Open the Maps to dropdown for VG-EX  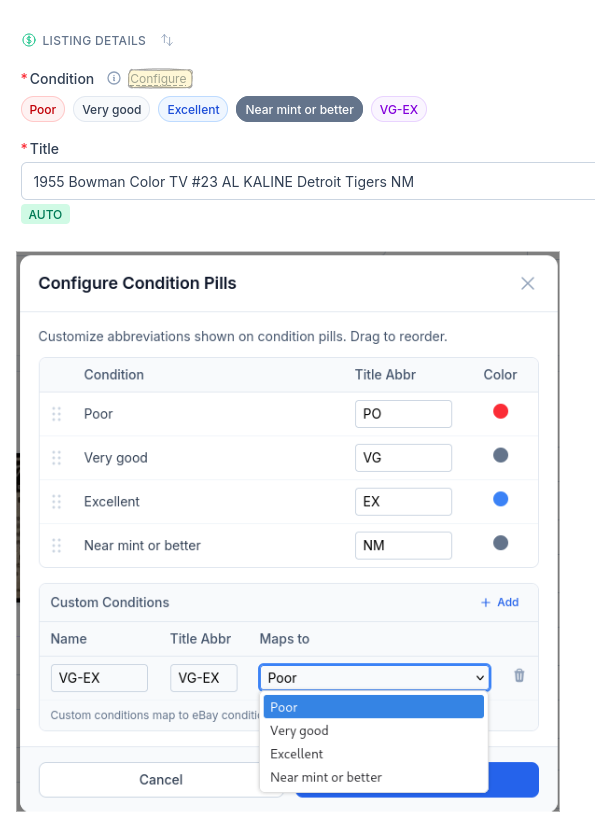[x=374, y=677]
